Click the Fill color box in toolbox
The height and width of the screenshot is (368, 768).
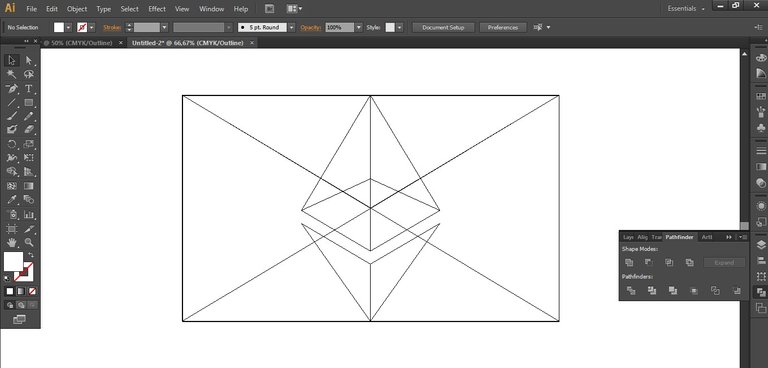click(x=12, y=261)
